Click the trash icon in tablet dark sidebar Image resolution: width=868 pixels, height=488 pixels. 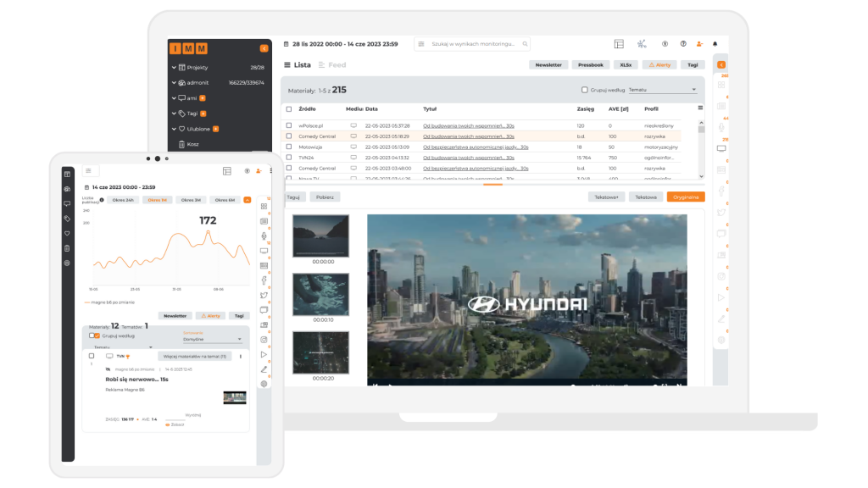[67, 248]
